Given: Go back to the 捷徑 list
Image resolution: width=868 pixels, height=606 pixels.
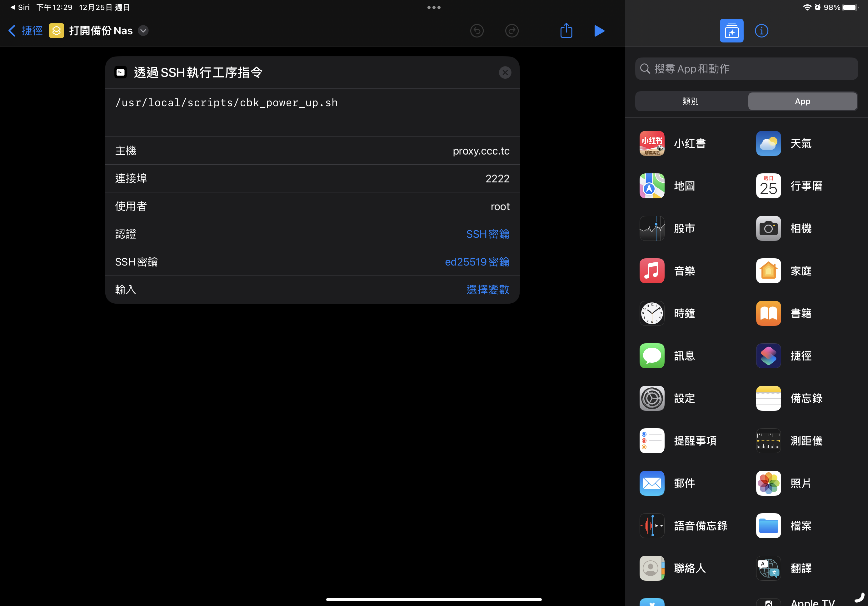Looking at the screenshot, I should click(25, 31).
